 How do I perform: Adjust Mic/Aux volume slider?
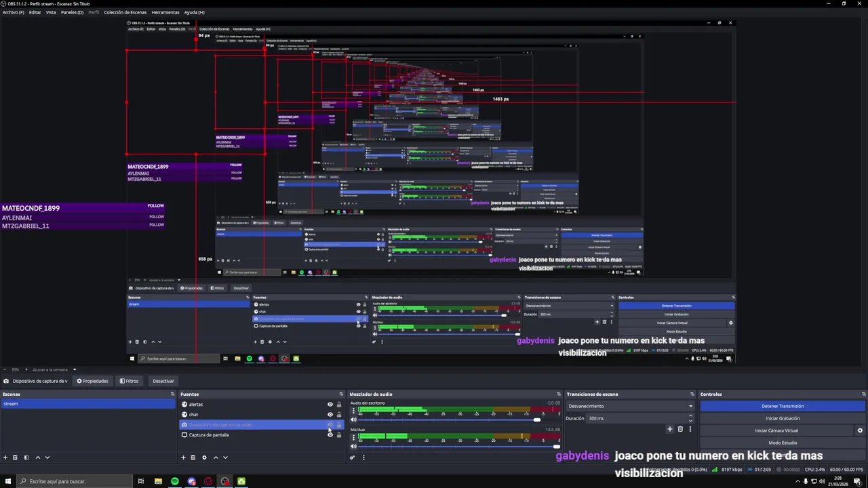click(x=557, y=446)
